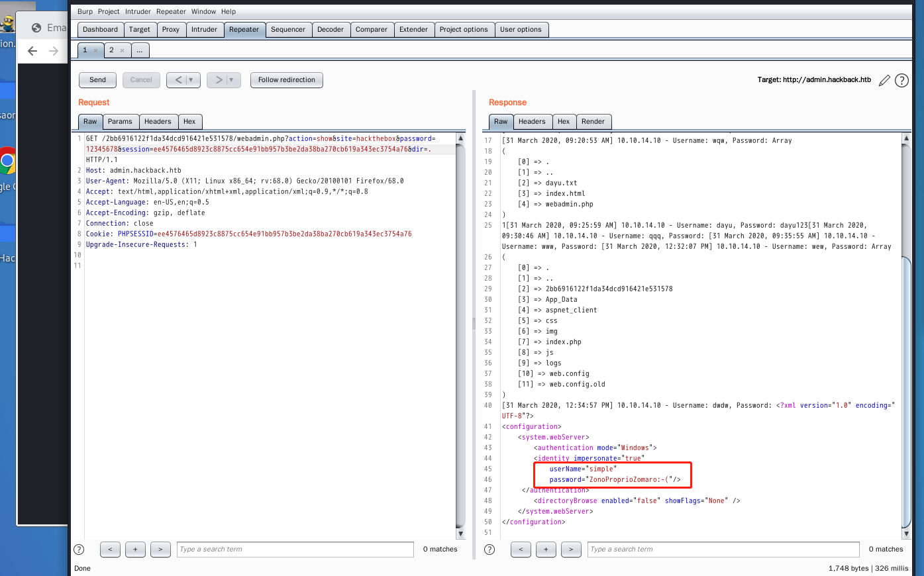The height and width of the screenshot is (576, 924).
Task: Click the Cancel button
Action: click(x=141, y=79)
